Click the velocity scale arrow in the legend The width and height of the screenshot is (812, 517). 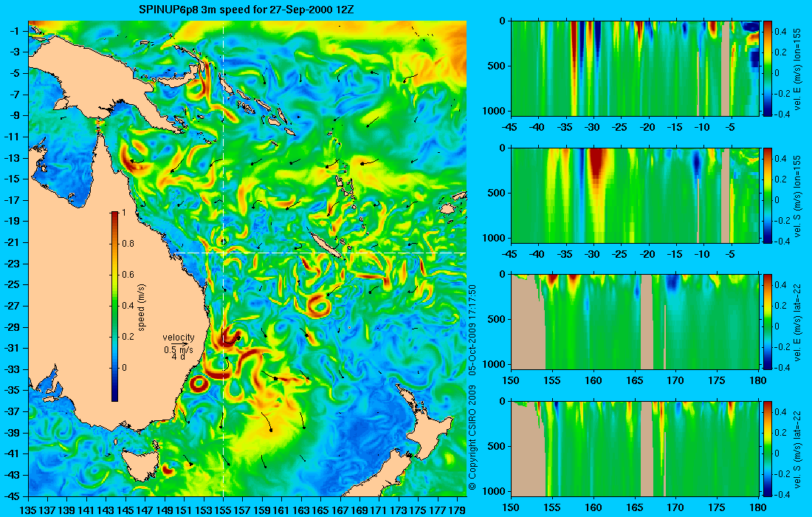point(179,343)
